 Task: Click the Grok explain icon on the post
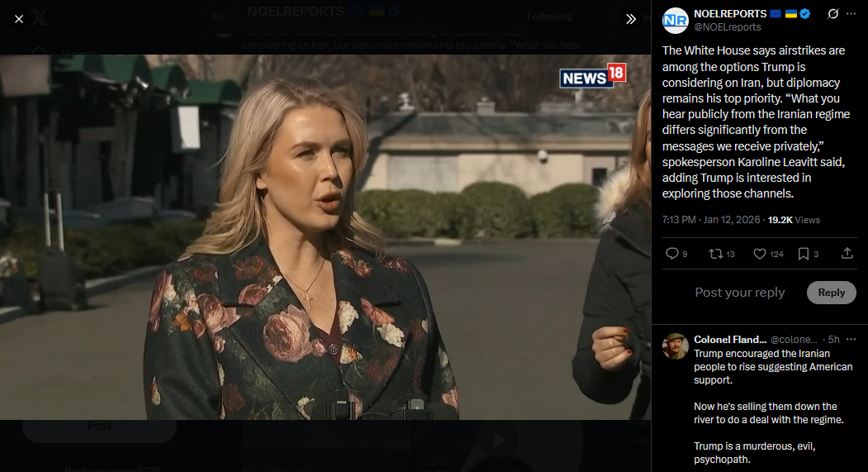tap(832, 14)
